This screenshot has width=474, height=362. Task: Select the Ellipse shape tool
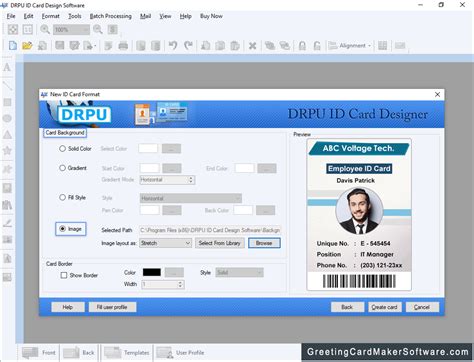click(7, 118)
